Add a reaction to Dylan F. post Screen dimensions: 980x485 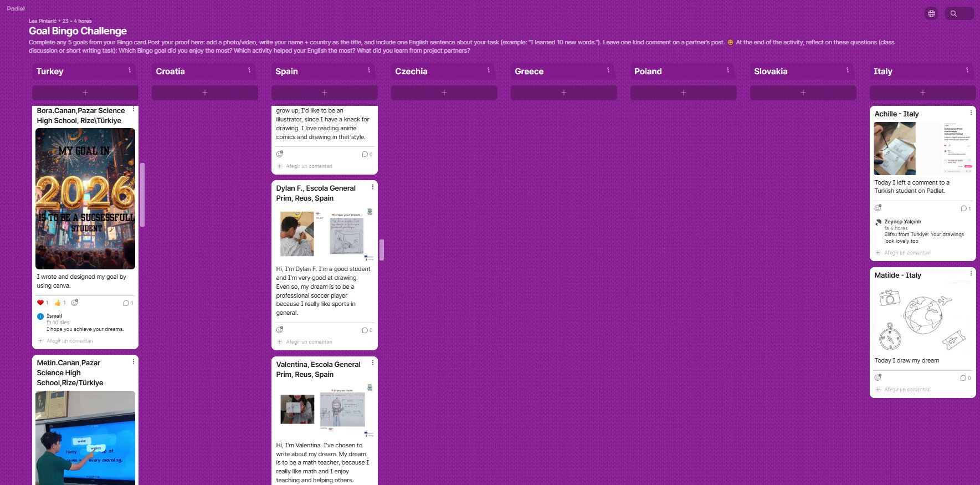point(280,330)
